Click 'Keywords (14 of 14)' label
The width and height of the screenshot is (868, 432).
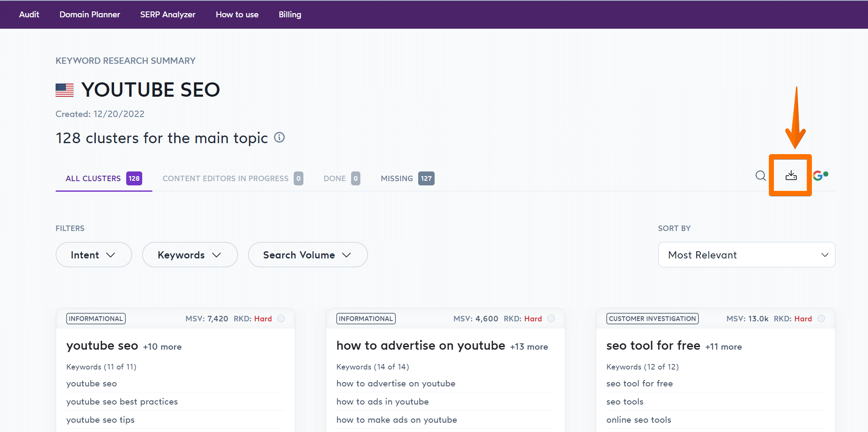coord(373,367)
